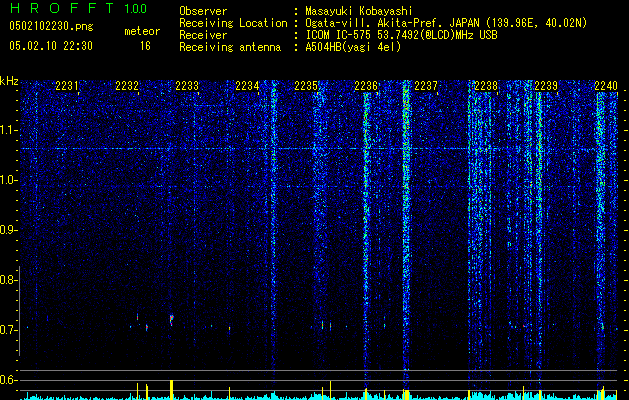Click observer name Masayuki Kobayashi
629x400 pixels.
click(x=359, y=11)
